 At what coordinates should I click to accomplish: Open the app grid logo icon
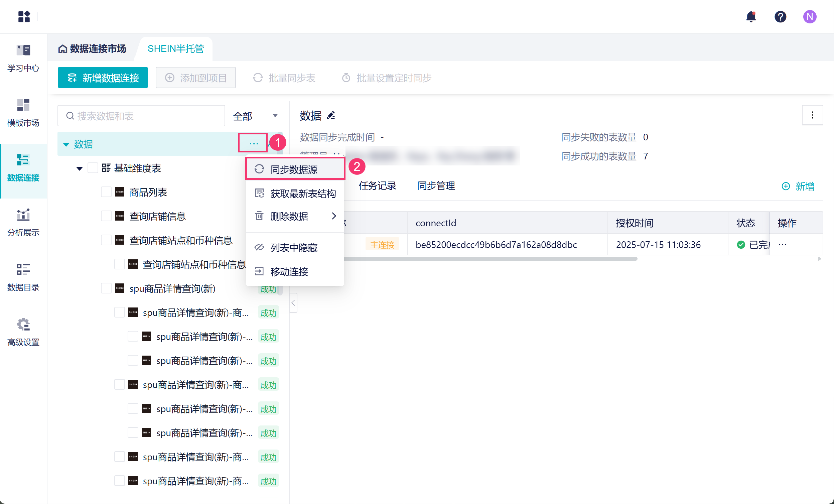(24, 16)
